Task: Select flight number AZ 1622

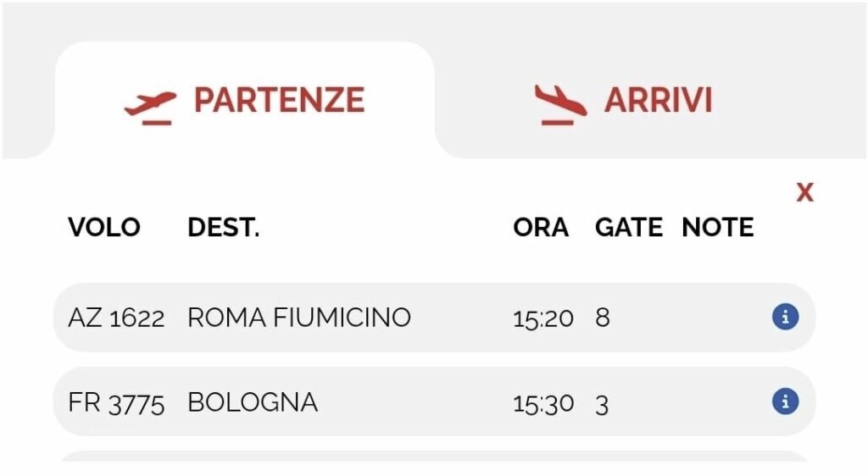Action: pyautogui.click(x=116, y=318)
